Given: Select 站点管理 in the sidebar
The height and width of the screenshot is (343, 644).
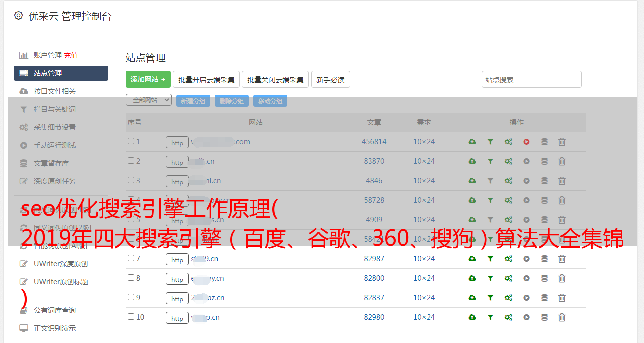Looking at the screenshot, I should (61, 73).
